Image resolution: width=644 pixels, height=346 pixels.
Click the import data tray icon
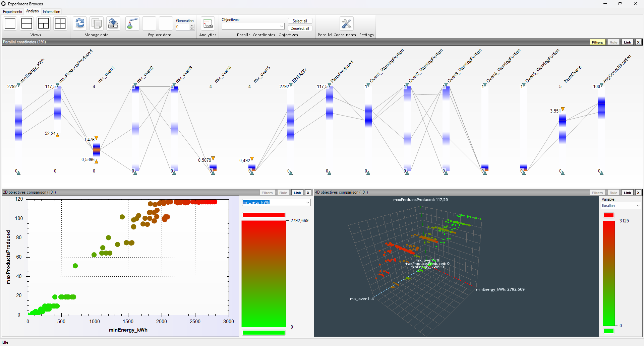113,23
